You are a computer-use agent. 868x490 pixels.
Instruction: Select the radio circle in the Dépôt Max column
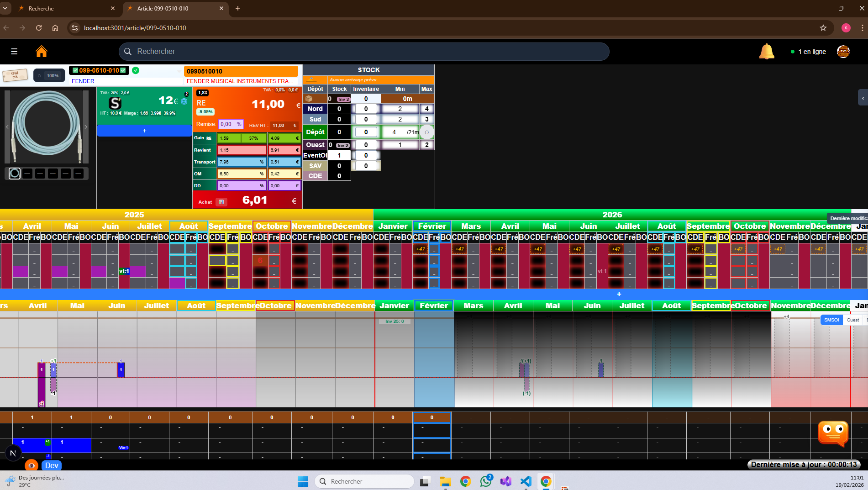427,132
